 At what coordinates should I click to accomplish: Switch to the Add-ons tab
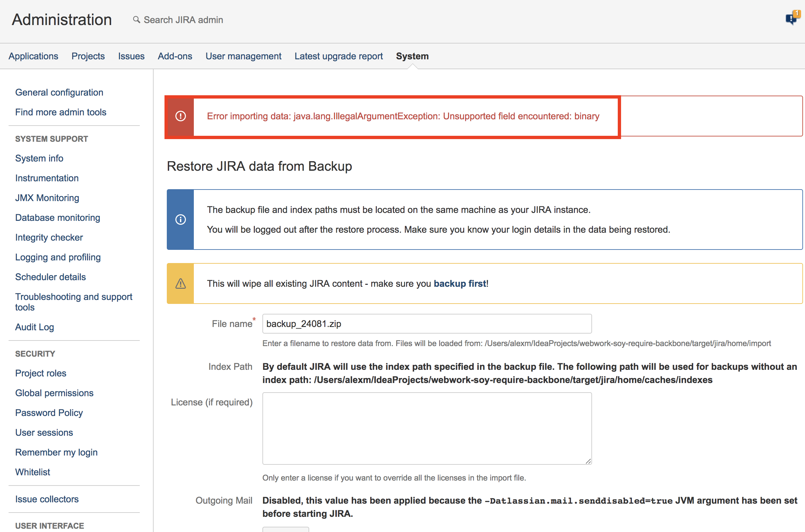[x=175, y=56]
